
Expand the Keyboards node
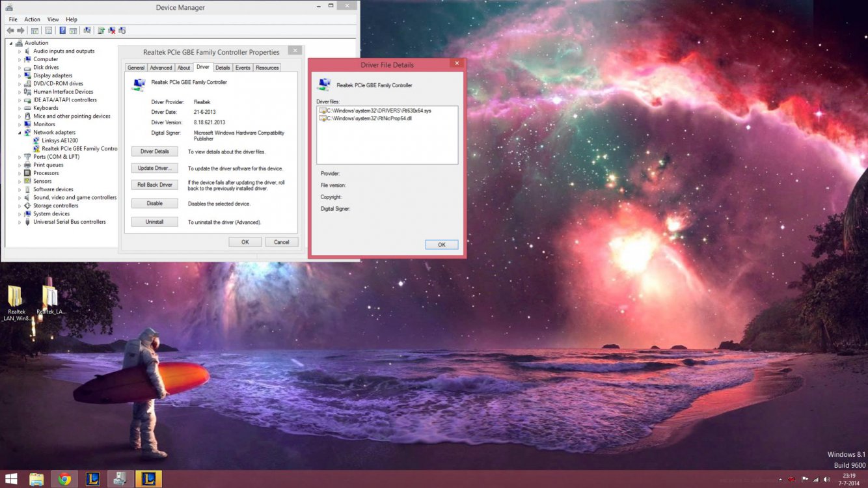click(20, 108)
